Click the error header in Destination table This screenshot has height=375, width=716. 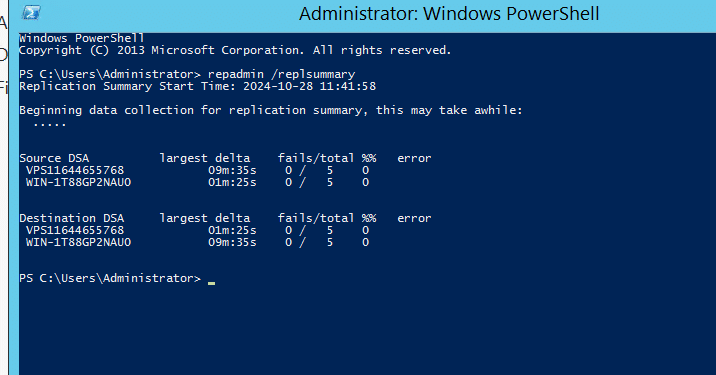point(414,218)
